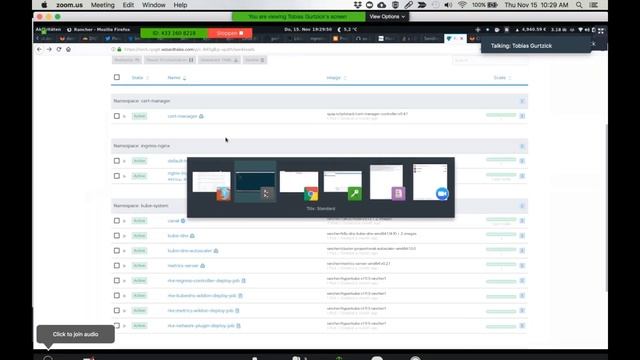The height and width of the screenshot is (360, 640).
Task: Expand the rke-ingress-controller-deploy-job row
Action: point(124,281)
